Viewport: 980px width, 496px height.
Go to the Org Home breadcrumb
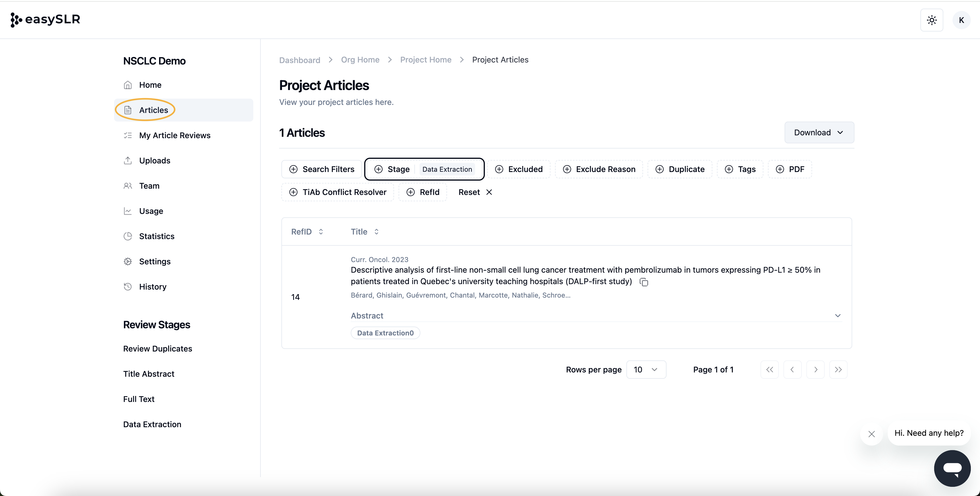pos(360,60)
